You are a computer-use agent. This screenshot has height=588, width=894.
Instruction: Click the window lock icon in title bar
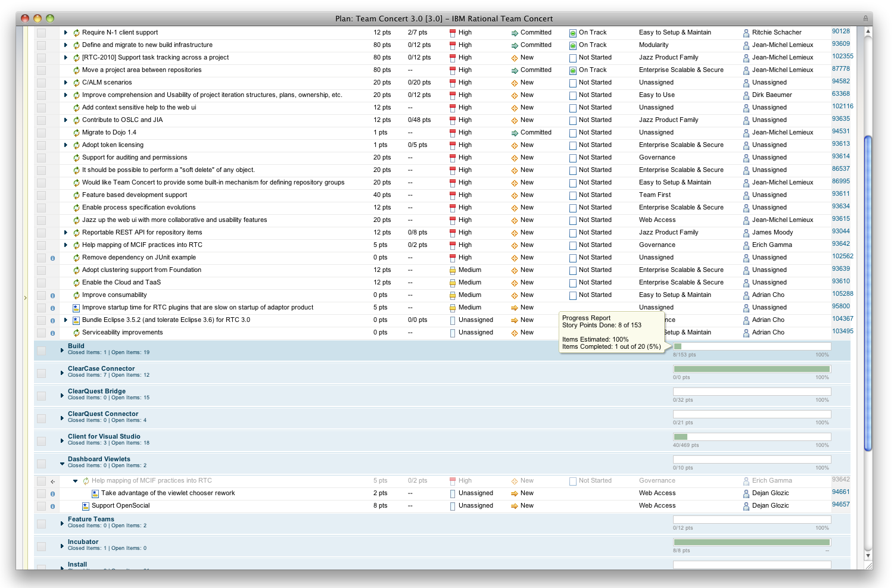coord(864,18)
